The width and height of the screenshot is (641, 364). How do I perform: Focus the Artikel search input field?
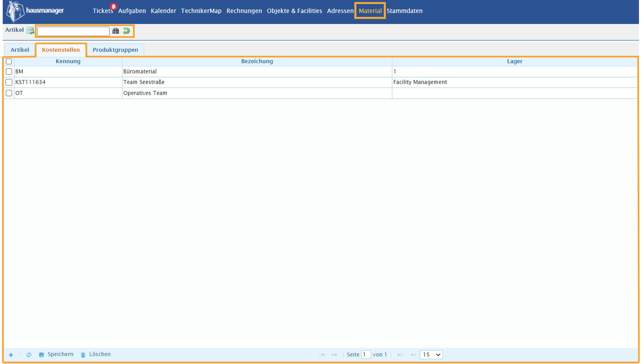click(x=73, y=31)
